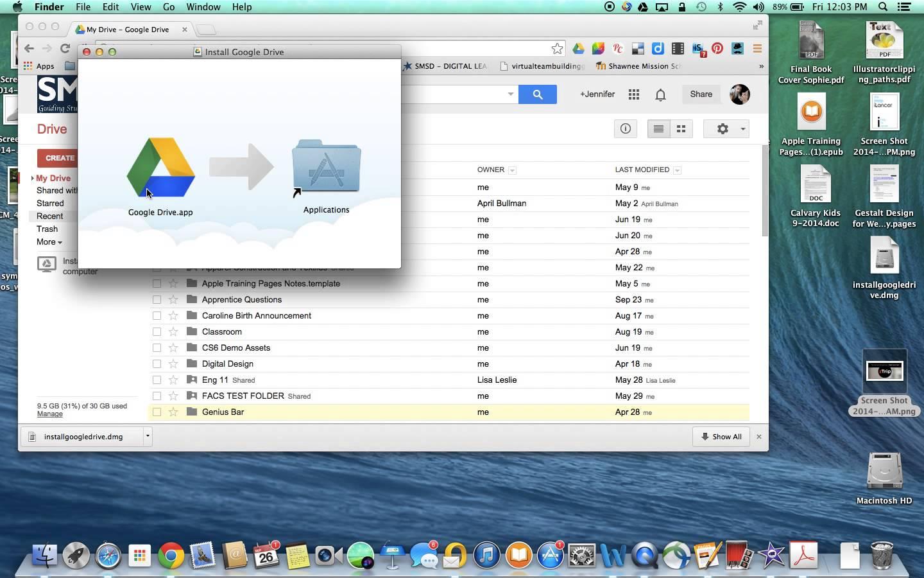Viewport: 924px width, 578px height.
Task: Go back in Chrome
Action: point(29,49)
